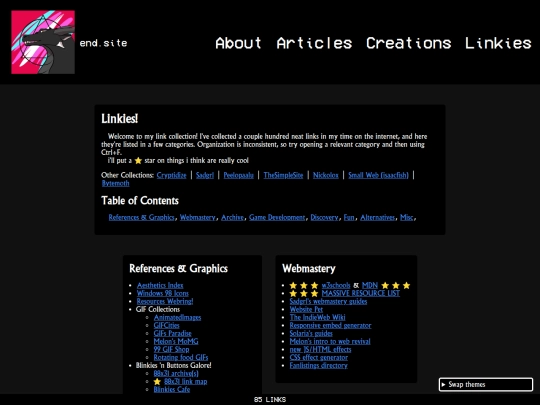Click the star icon beside 88x31 link map
Screen dimensions: 540x405
[x=157, y=381]
